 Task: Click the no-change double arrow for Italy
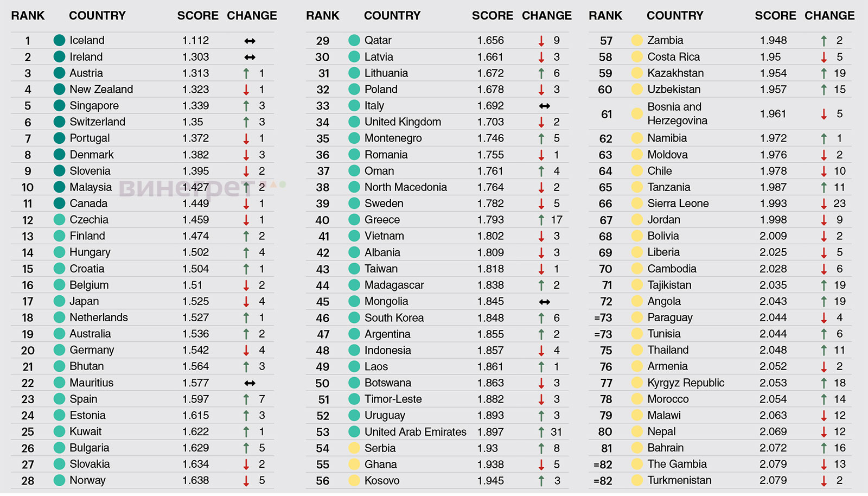pos(545,106)
